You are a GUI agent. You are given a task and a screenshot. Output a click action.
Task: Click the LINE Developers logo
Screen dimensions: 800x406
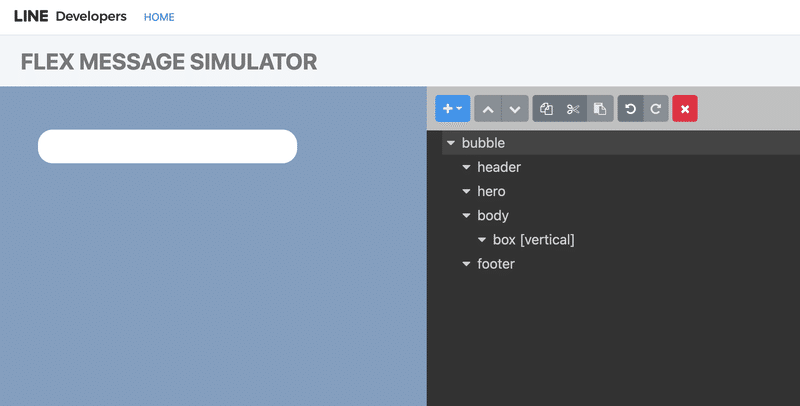point(70,16)
